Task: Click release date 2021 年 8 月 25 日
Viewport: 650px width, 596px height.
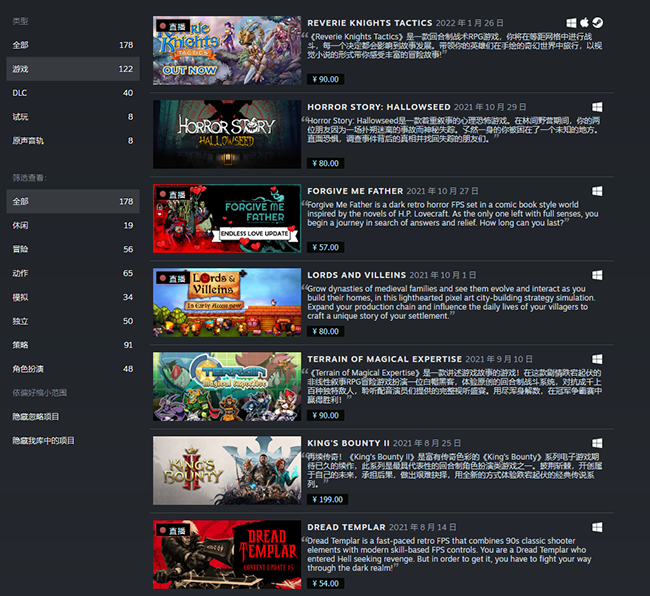Action: [427, 443]
